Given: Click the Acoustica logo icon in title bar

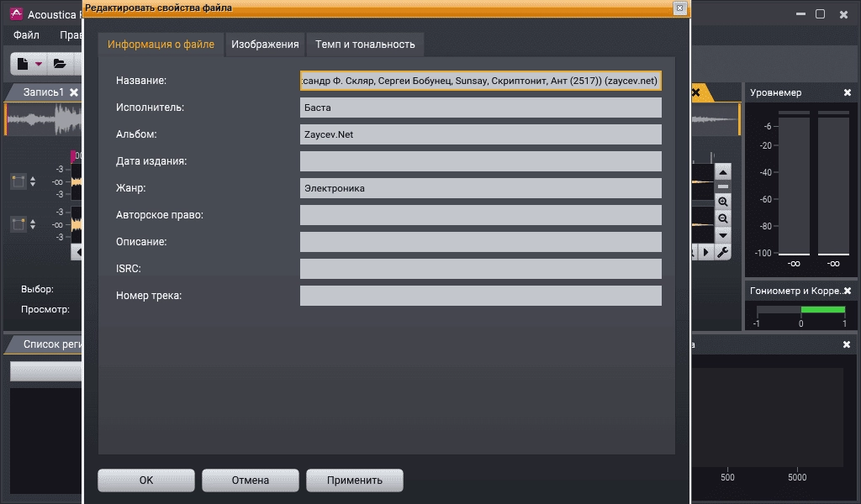Looking at the screenshot, I should (16, 13).
